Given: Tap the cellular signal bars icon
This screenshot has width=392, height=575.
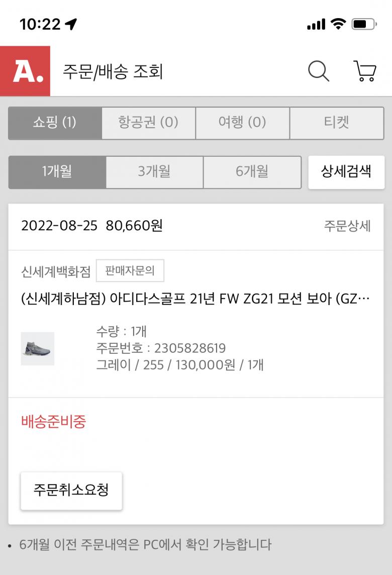Looking at the screenshot, I should point(316,24).
